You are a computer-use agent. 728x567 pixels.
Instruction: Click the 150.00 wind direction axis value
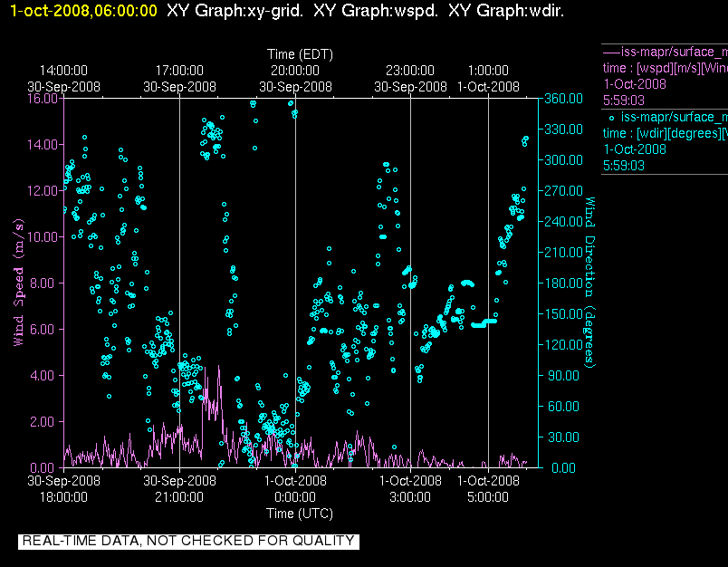[563, 314]
